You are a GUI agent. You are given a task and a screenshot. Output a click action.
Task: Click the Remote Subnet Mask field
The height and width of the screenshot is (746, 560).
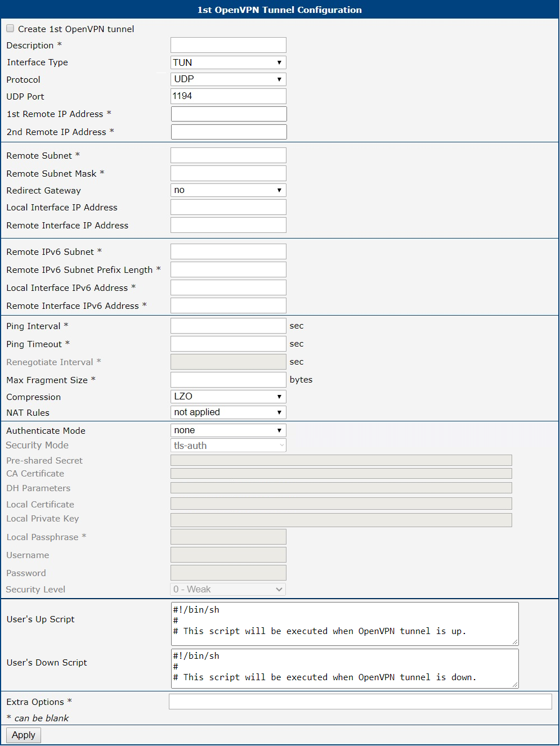coord(229,173)
